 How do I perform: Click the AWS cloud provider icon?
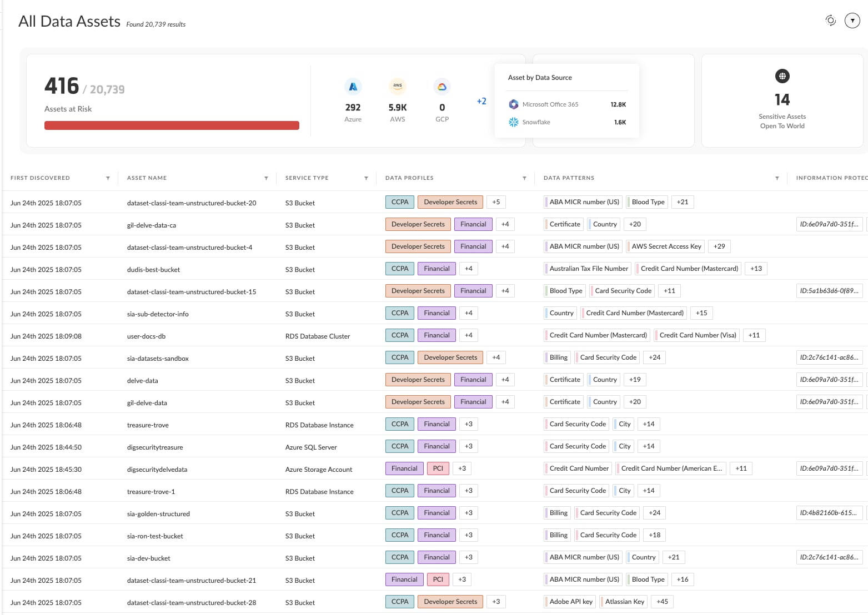point(397,87)
